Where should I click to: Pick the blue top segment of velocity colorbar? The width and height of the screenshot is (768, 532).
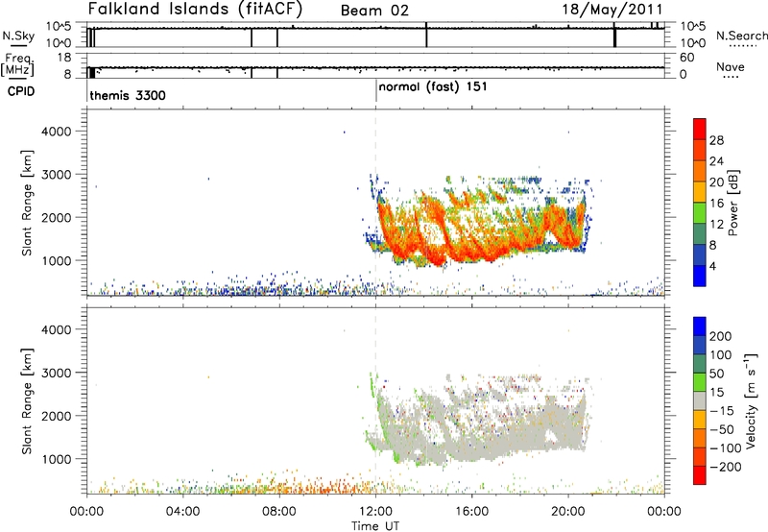click(x=700, y=326)
